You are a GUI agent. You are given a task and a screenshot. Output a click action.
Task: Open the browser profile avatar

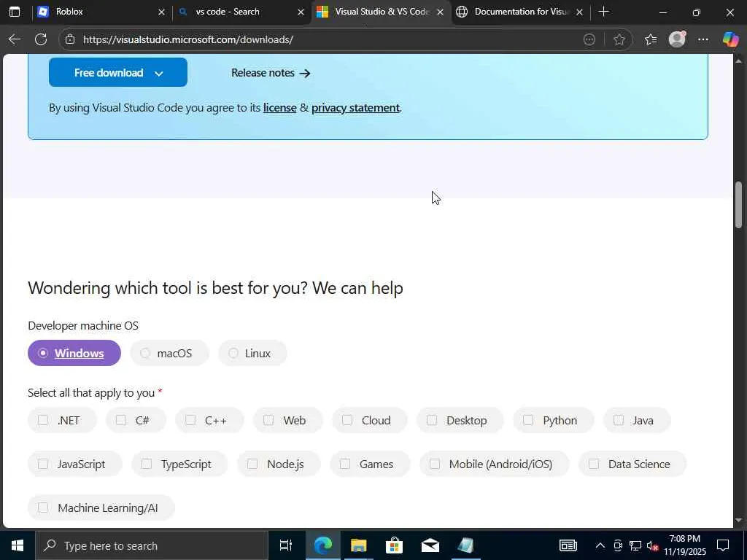coord(677,39)
